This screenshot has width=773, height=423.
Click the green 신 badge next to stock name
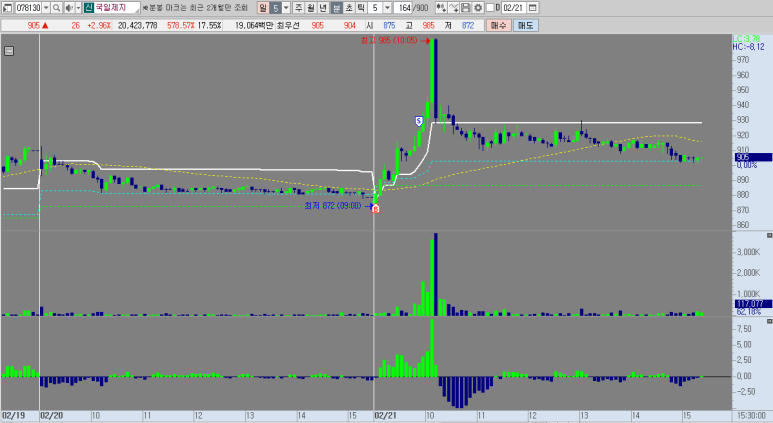pos(89,8)
